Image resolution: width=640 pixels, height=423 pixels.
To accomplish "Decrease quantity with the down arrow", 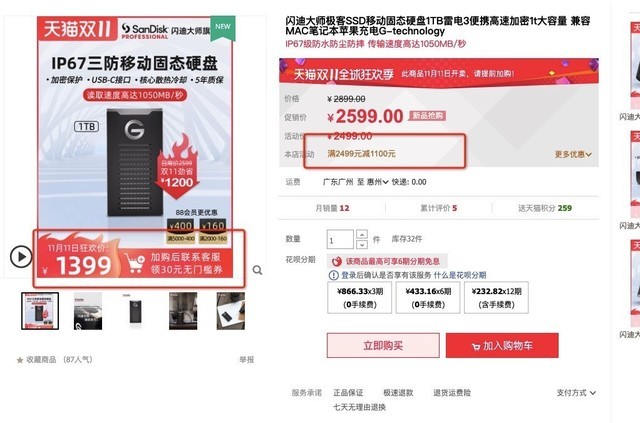I will pyautogui.click(x=362, y=245).
